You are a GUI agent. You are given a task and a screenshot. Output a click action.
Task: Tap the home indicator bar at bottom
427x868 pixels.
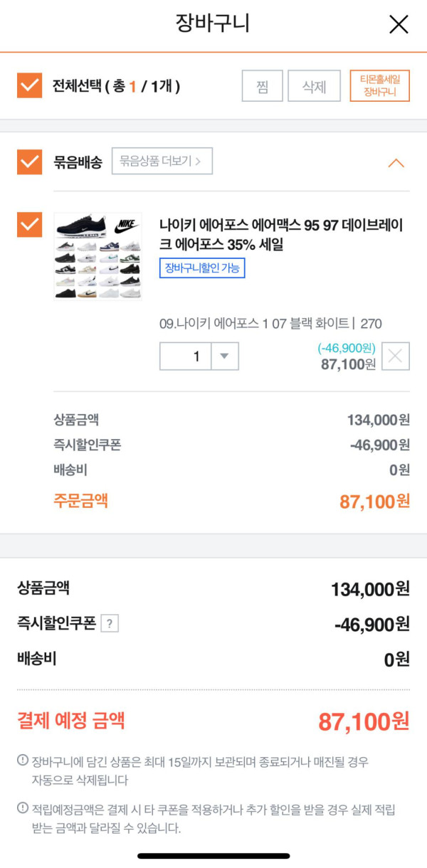[213, 856]
